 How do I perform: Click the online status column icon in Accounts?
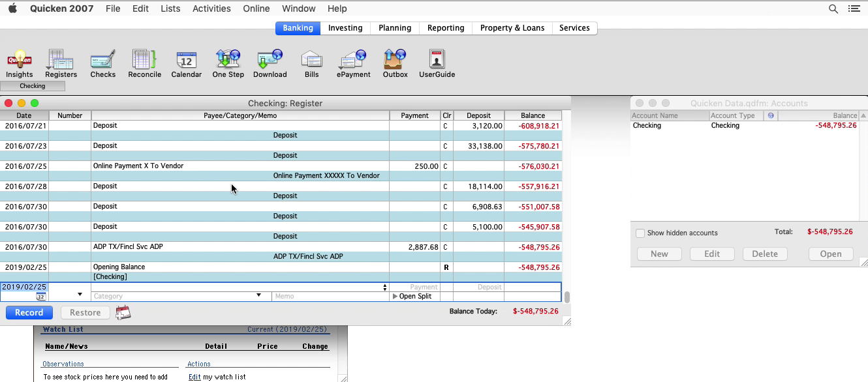(x=771, y=115)
